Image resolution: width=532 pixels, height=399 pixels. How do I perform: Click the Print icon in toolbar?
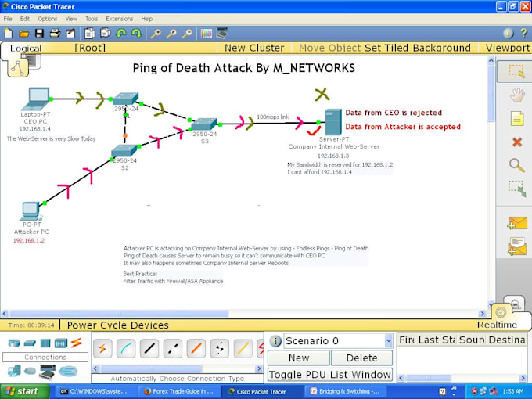55,33
